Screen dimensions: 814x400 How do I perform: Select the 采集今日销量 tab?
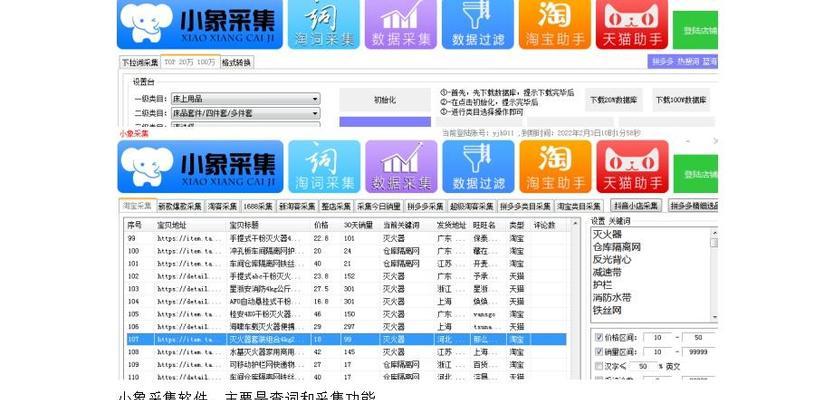(379, 206)
